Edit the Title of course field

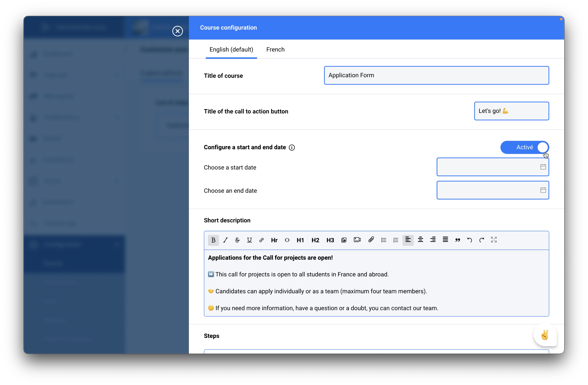(x=436, y=75)
